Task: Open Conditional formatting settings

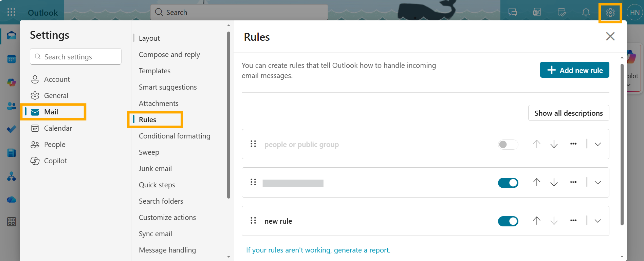Action: coord(174,136)
